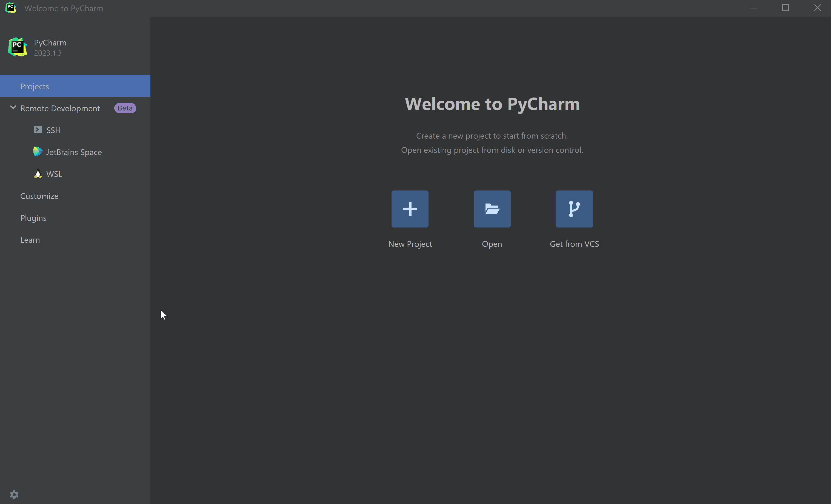Click PyCharm icon in the title bar
Image resolution: width=831 pixels, height=504 pixels.
point(11,8)
